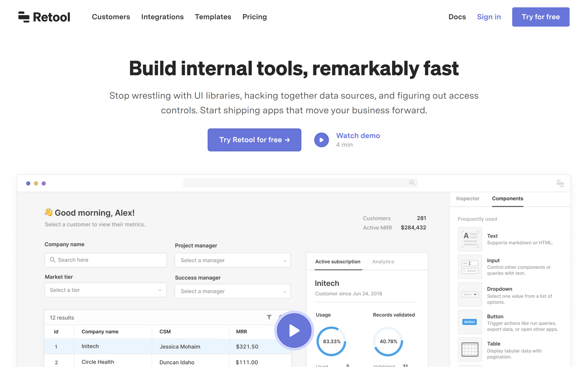Click Try Retool for free button
Screen dimensions: 588x367
254,139
